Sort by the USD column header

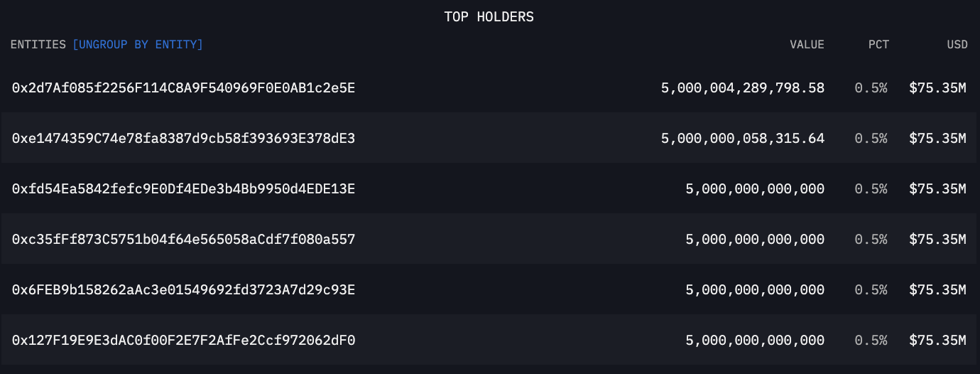point(957,45)
